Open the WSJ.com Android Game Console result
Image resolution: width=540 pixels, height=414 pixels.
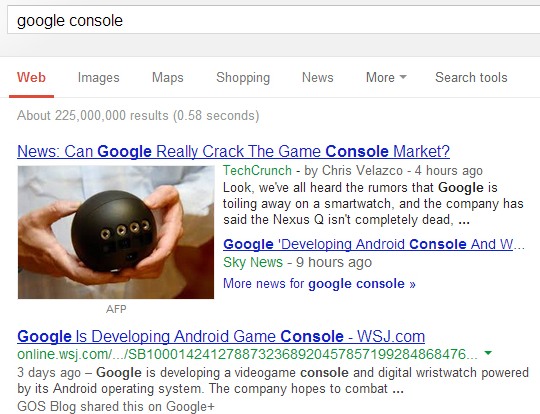[x=221, y=336]
